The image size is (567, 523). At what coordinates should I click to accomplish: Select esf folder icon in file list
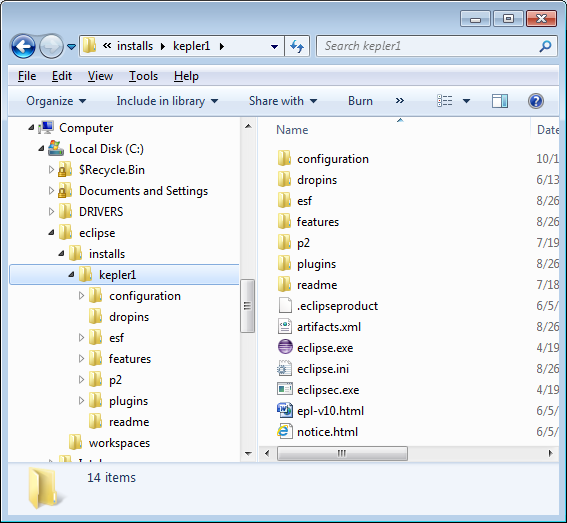(x=285, y=200)
